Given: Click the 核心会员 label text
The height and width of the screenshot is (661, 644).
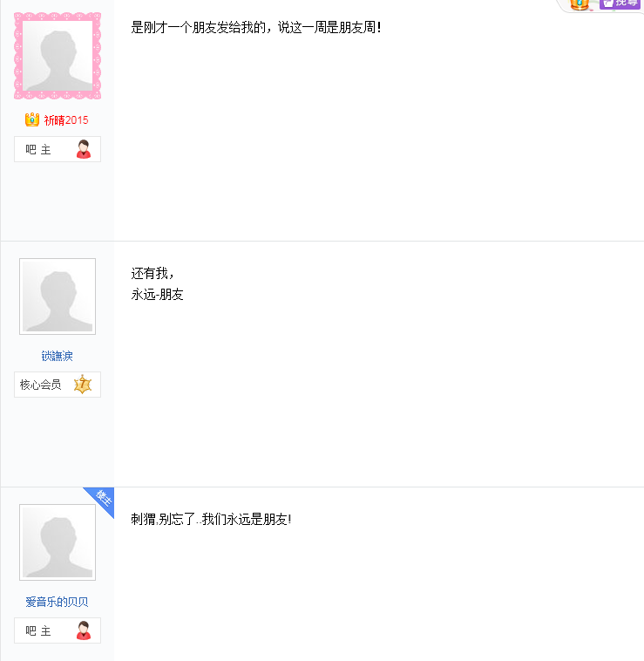Looking at the screenshot, I should pyautogui.click(x=41, y=385).
